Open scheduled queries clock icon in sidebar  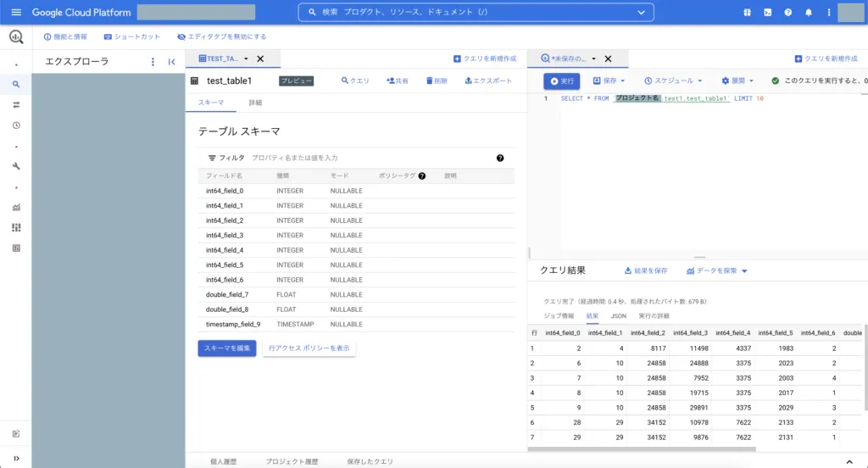click(x=16, y=125)
